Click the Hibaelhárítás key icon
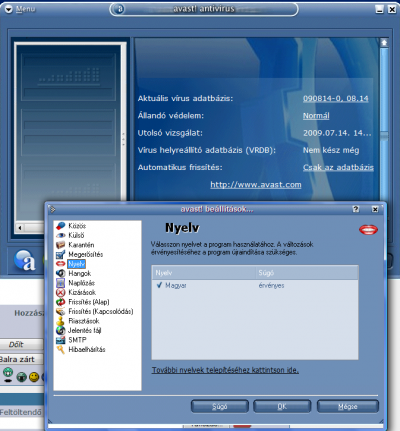This screenshot has width=400, height=431. pos(61,349)
